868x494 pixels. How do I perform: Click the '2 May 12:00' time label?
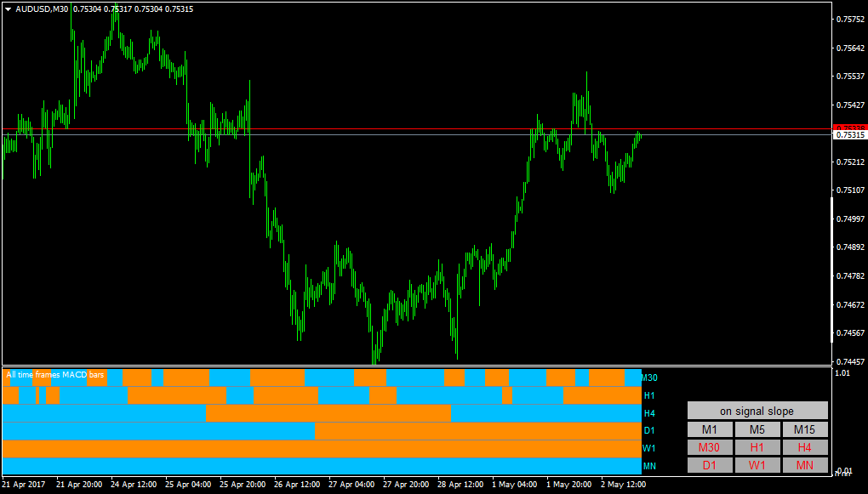click(625, 484)
